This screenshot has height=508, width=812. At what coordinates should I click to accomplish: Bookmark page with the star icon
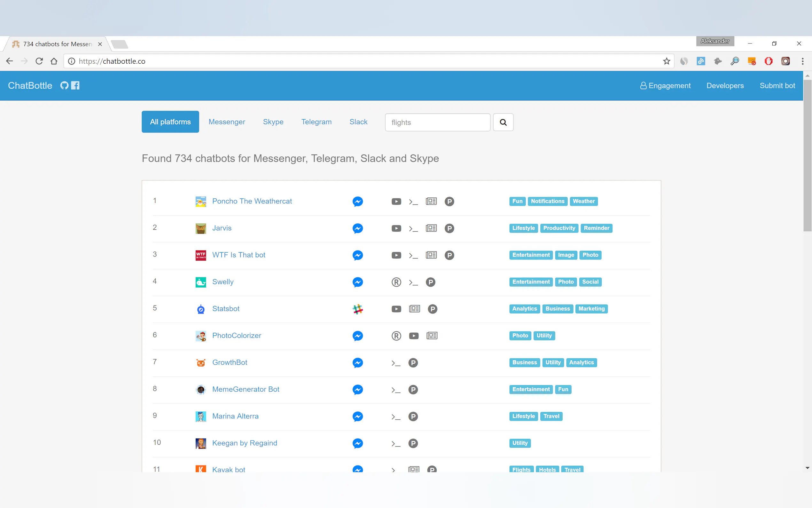(666, 61)
